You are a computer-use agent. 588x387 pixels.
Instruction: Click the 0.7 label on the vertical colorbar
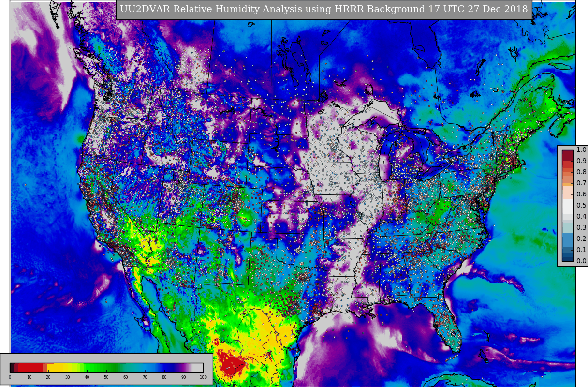pyautogui.click(x=581, y=183)
